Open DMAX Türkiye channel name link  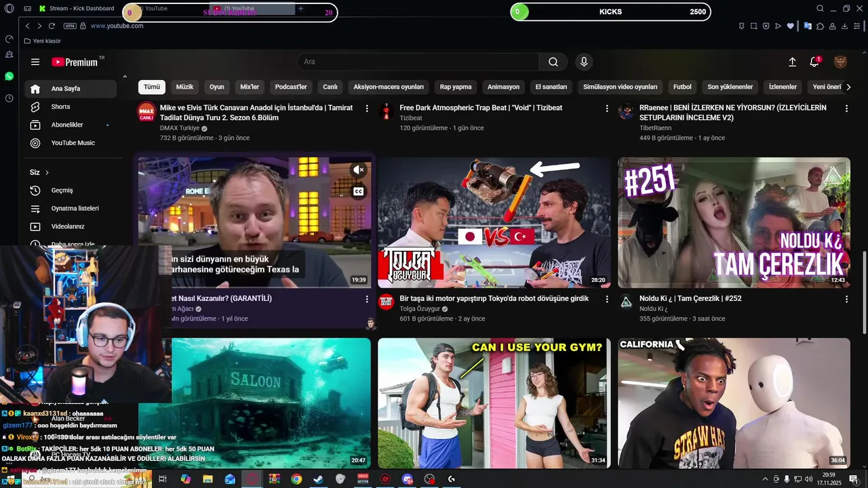click(180, 128)
